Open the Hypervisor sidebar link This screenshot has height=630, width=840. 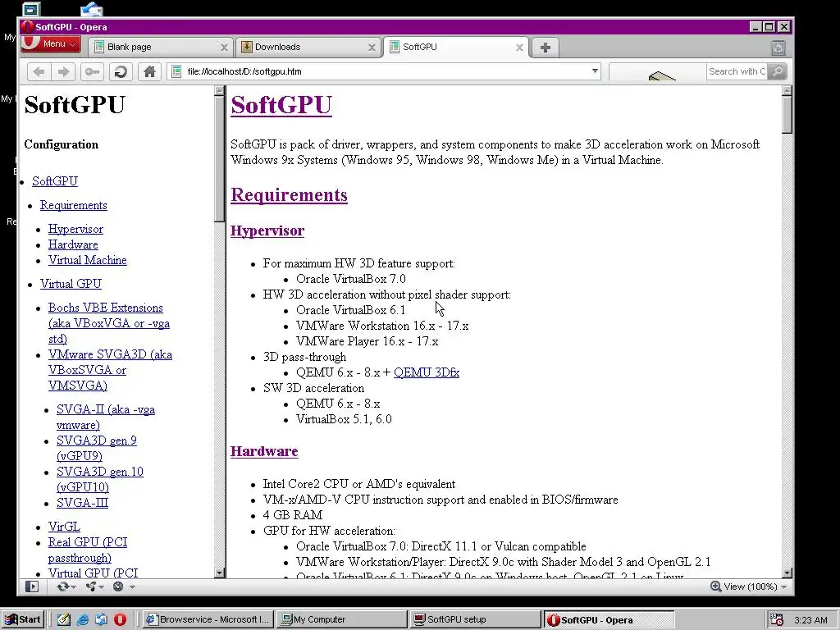coord(75,229)
